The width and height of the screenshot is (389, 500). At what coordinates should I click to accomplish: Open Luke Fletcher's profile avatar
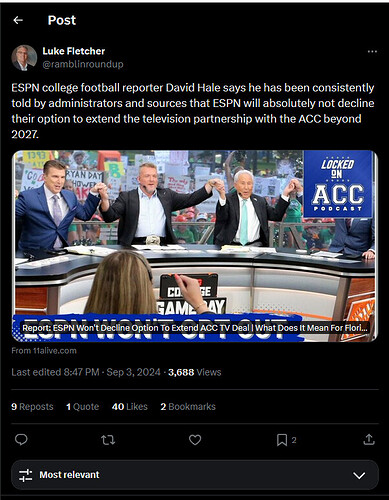[24, 58]
